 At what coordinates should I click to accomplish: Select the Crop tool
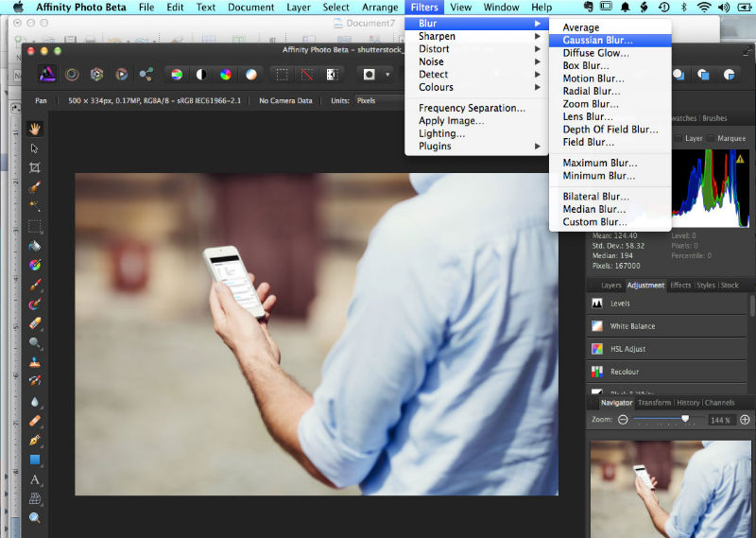(x=35, y=167)
